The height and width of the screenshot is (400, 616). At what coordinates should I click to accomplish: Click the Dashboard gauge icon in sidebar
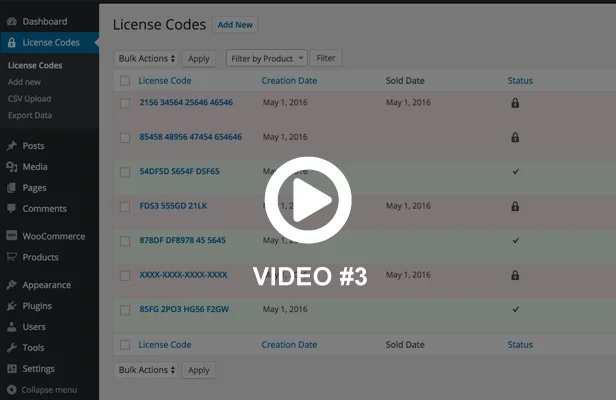[x=11, y=21]
